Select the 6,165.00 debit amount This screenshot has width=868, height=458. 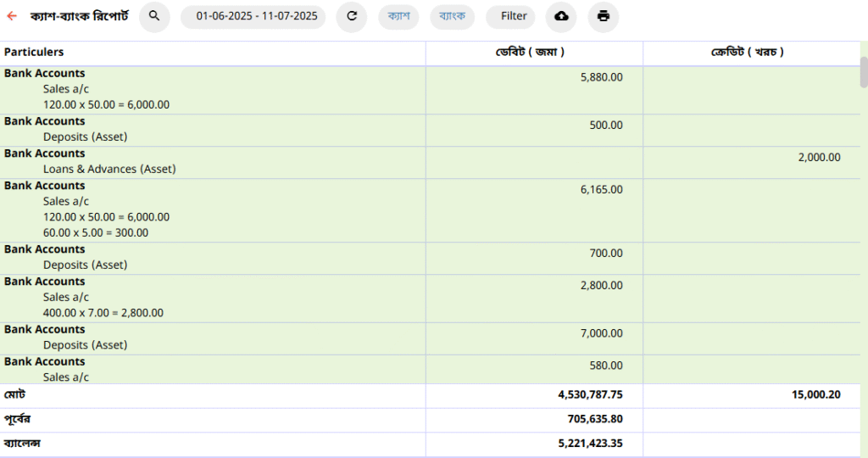pyautogui.click(x=601, y=189)
